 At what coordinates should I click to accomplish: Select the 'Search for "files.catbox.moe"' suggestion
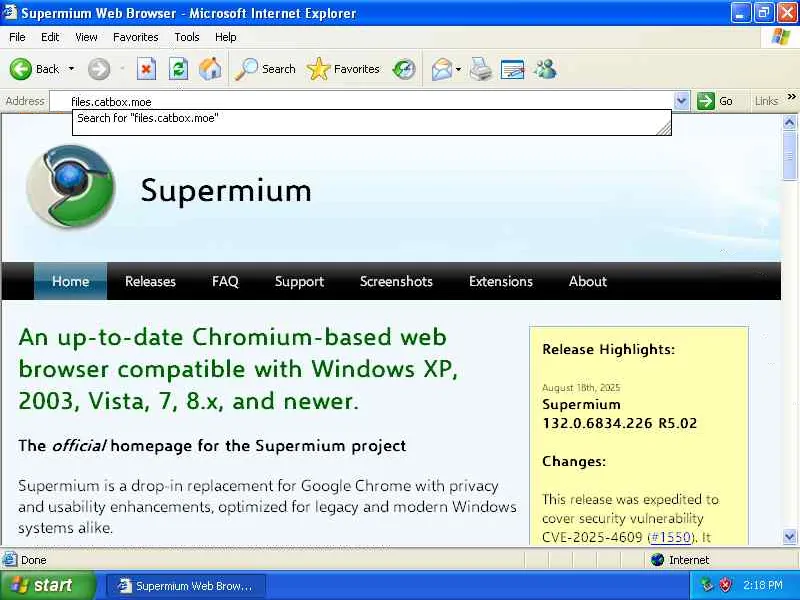coord(371,118)
